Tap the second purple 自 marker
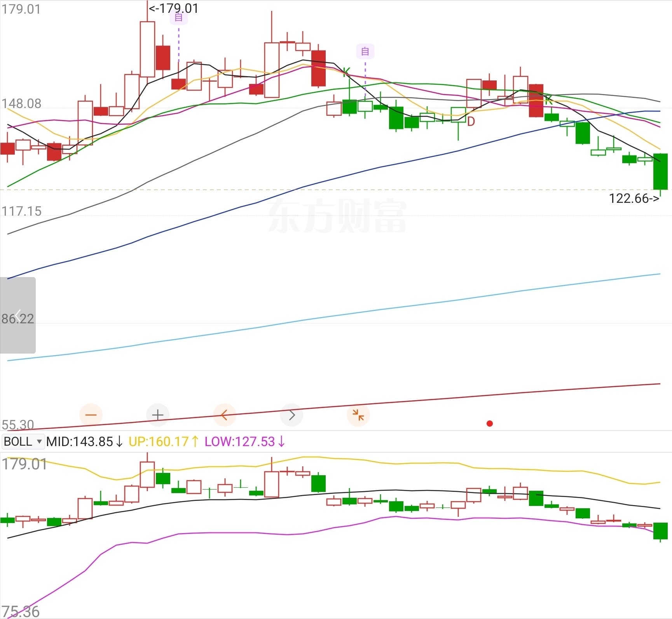Image resolution: width=672 pixels, height=619 pixels. (365, 51)
